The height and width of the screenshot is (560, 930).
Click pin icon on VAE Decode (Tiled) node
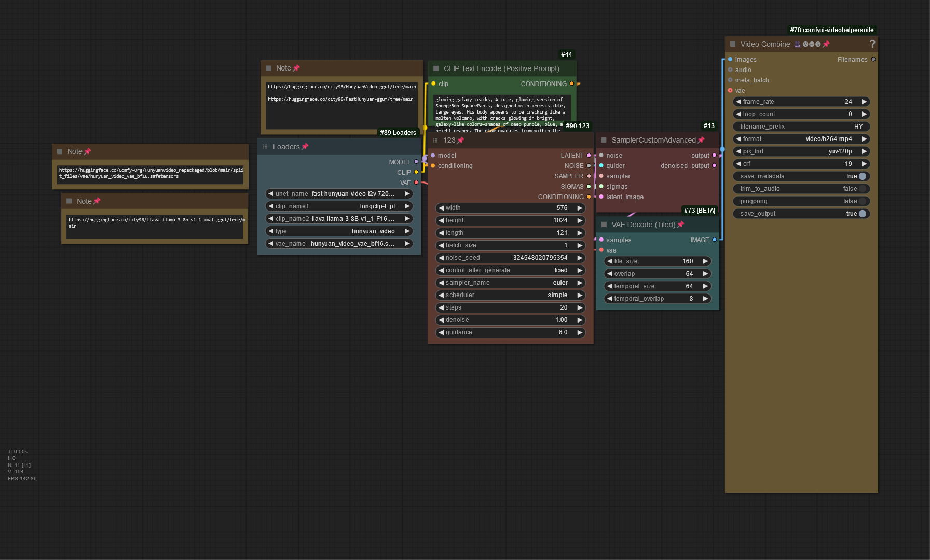pyautogui.click(x=680, y=225)
